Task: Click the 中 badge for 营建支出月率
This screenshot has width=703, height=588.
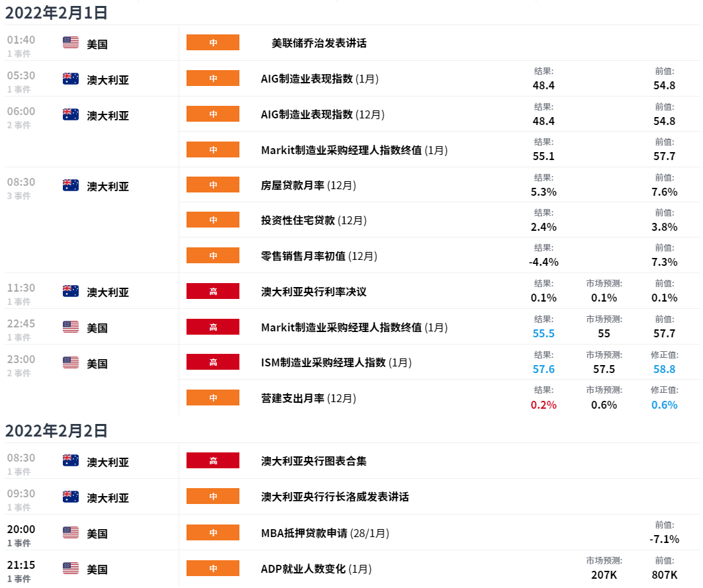Action: point(213,398)
